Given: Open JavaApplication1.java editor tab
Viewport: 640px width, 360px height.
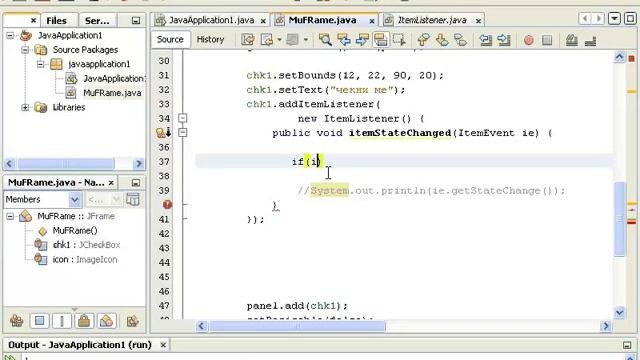Looking at the screenshot, I should point(211,20).
